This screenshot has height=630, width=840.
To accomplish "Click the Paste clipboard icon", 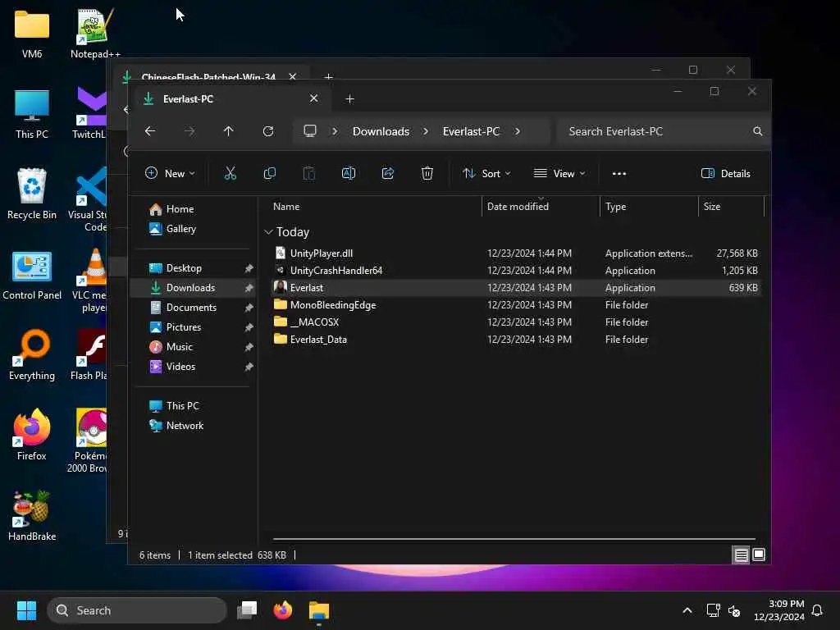I will tap(308, 173).
